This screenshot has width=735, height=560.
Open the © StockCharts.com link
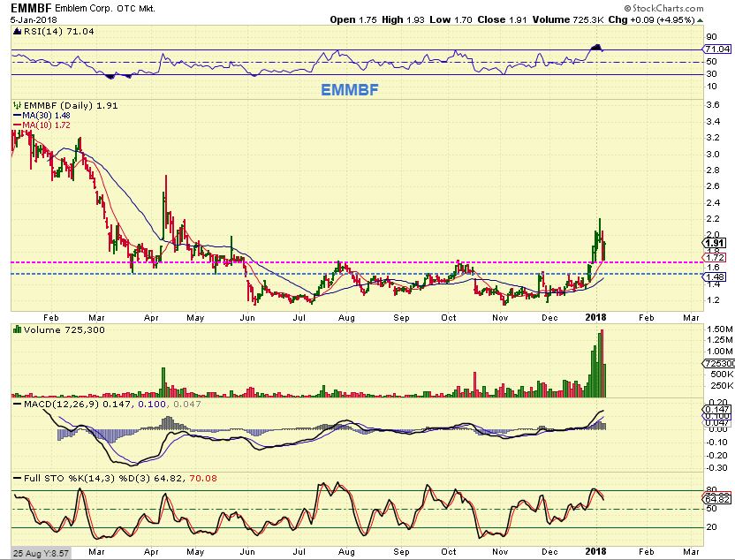(x=663, y=8)
